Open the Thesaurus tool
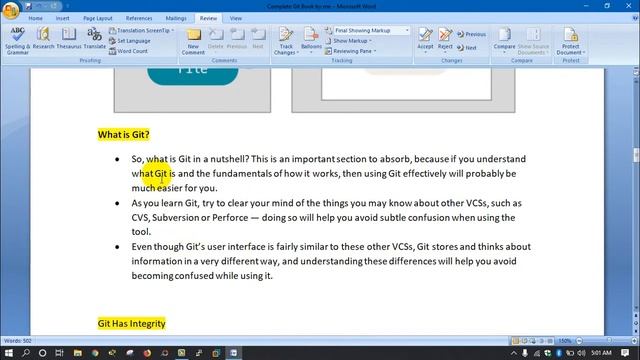Viewport: 640px width, 360px height. (x=69, y=38)
